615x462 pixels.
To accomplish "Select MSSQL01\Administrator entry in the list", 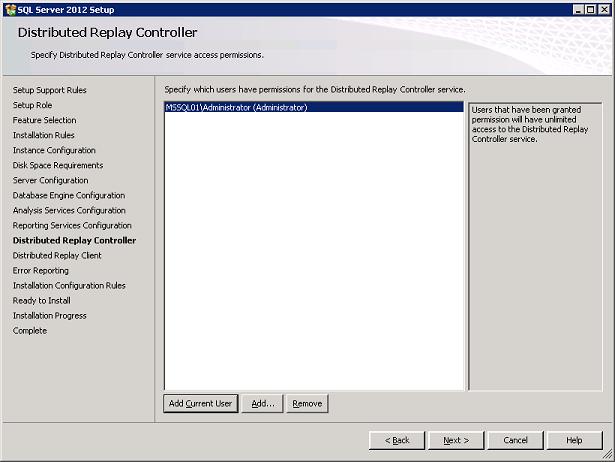I will [314, 107].
